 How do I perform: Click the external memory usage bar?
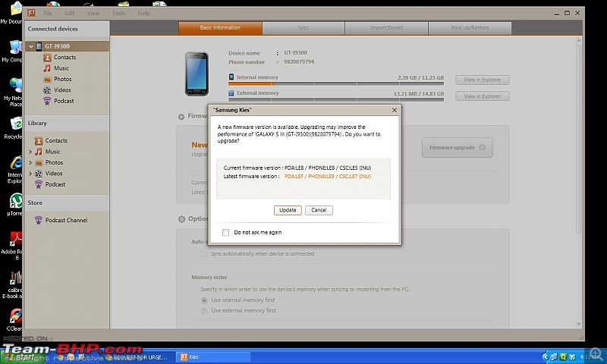coord(336,99)
